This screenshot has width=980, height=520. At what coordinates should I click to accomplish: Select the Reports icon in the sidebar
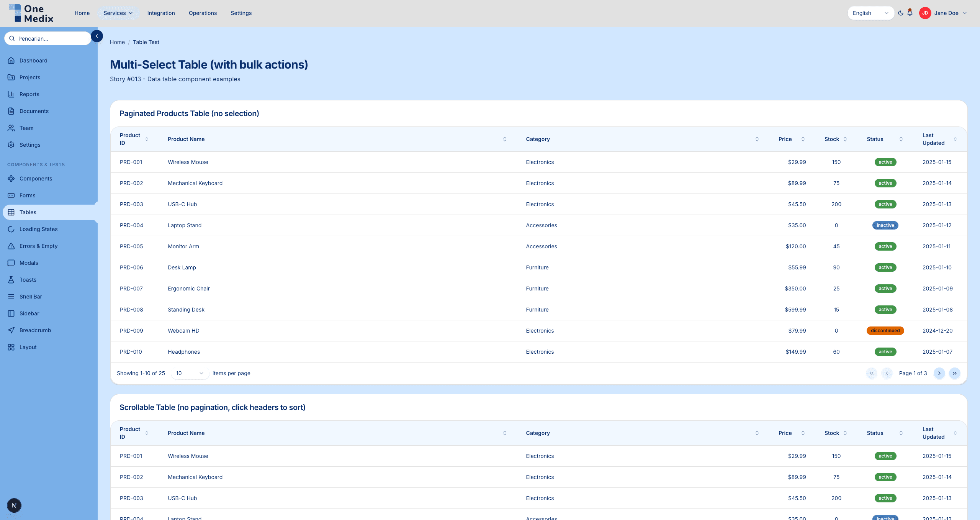click(x=11, y=94)
